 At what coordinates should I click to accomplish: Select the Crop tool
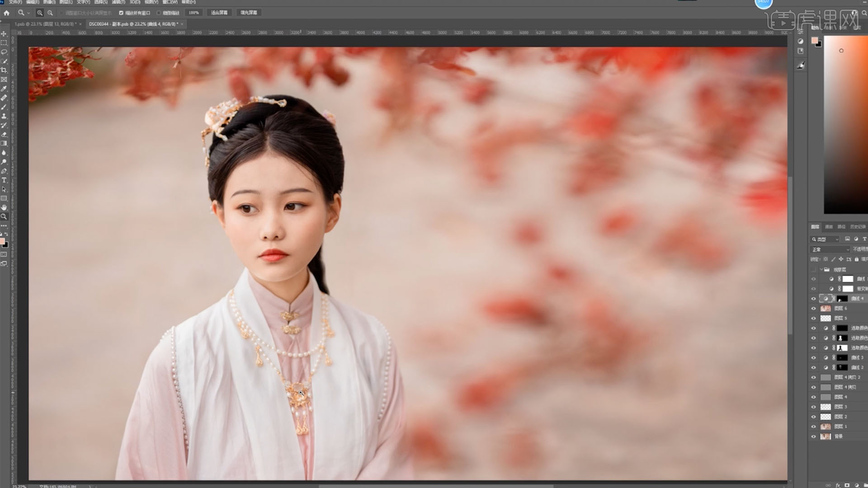tap(4, 70)
